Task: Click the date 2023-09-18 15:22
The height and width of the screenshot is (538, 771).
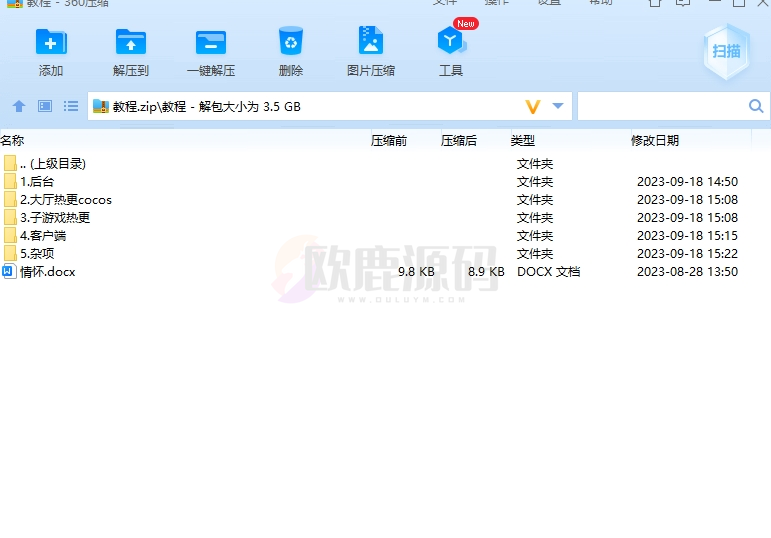Action: [687, 253]
